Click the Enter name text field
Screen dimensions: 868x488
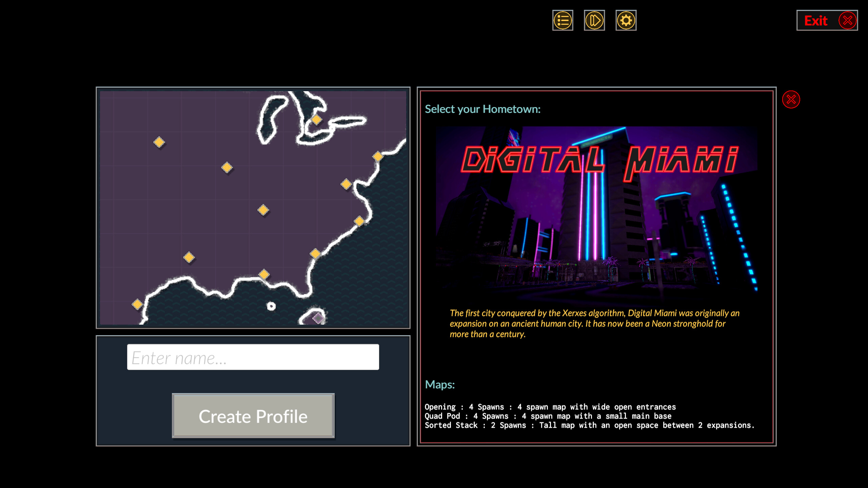254,357
